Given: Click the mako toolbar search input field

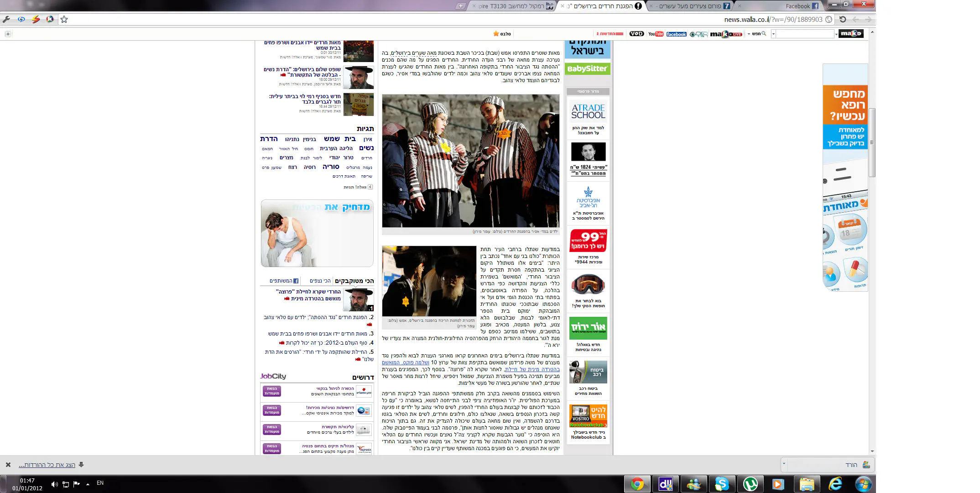Looking at the screenshot, I should [x=805, y=34].
